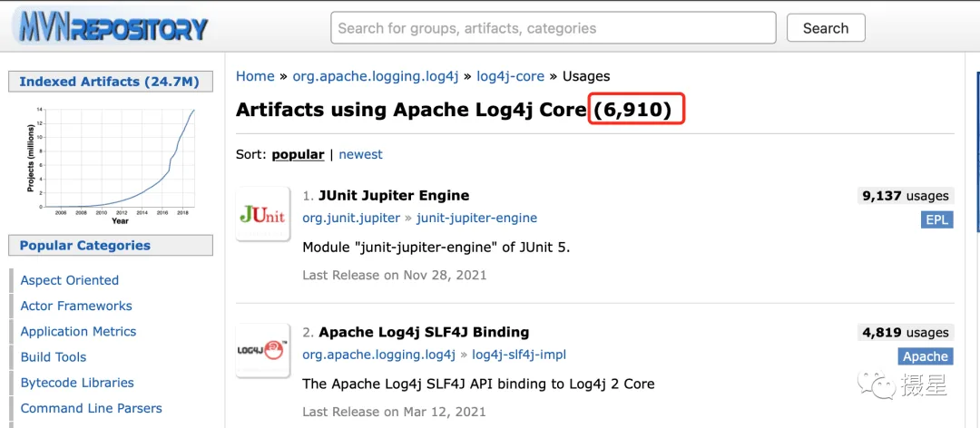The width and height of the screenshot is (980, 428).
Task: Open Actor Frameworks category
Action: [76, 306]
